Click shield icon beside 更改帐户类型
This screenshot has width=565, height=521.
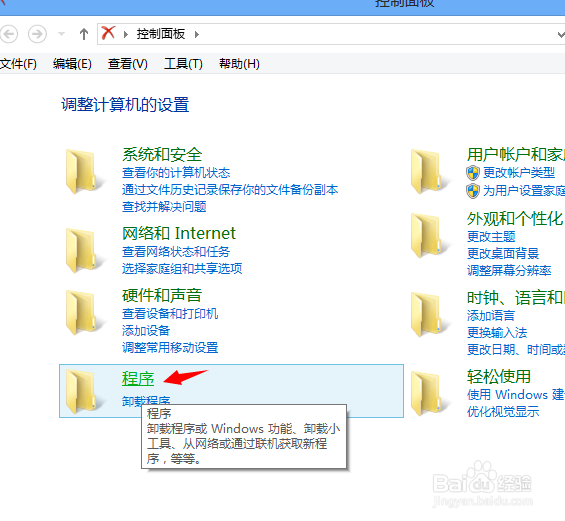473,173
